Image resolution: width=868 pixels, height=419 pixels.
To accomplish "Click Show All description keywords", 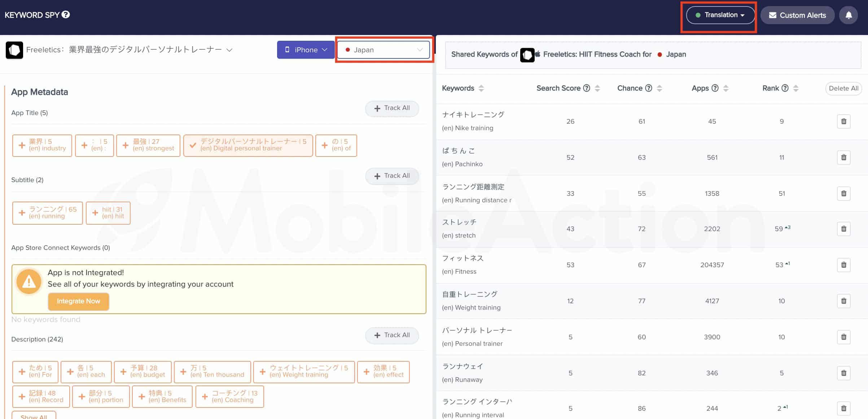I will (34, 415).
